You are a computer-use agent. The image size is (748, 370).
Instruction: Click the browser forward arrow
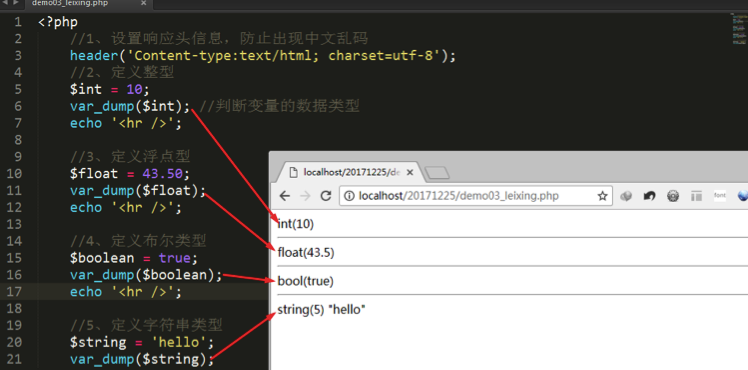pos(305,196)
